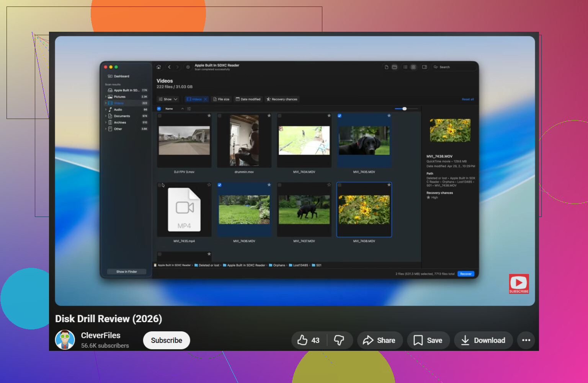Navigate forward with the right arrow

pos(177,67)
